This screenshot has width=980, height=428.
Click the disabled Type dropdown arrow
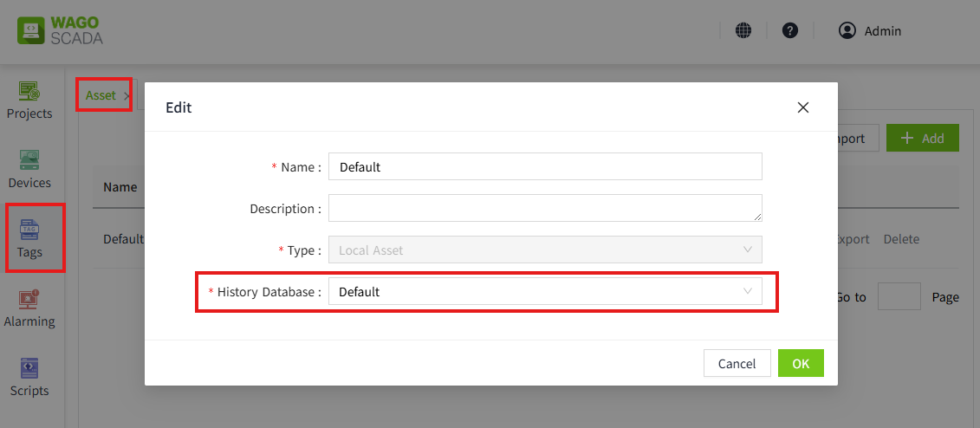(x=748, y=250)
